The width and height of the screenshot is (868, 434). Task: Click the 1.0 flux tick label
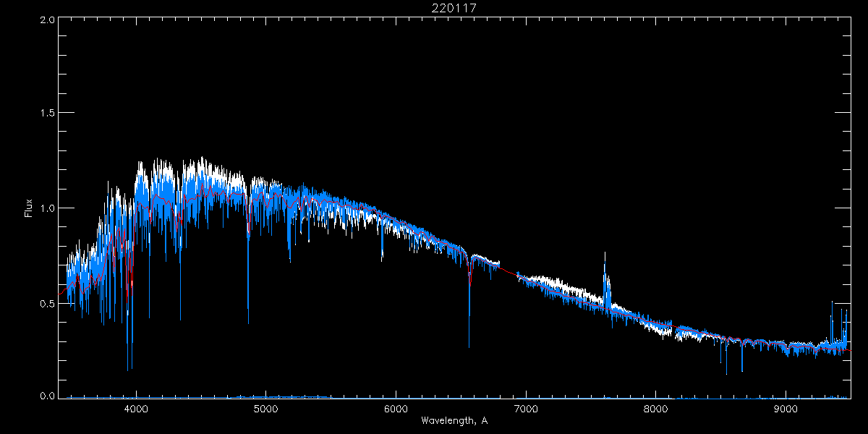48,208
